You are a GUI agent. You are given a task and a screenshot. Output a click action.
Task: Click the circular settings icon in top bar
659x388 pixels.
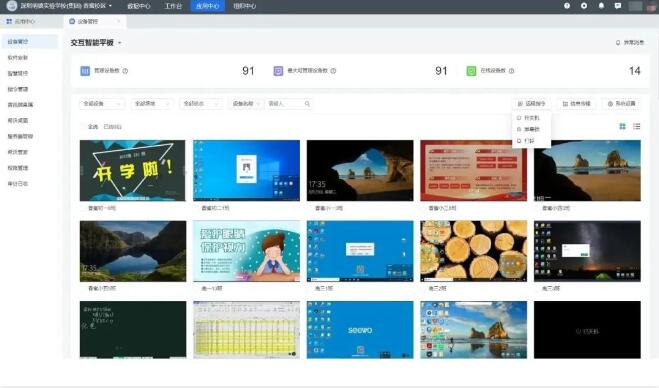(x=584, y=6)
